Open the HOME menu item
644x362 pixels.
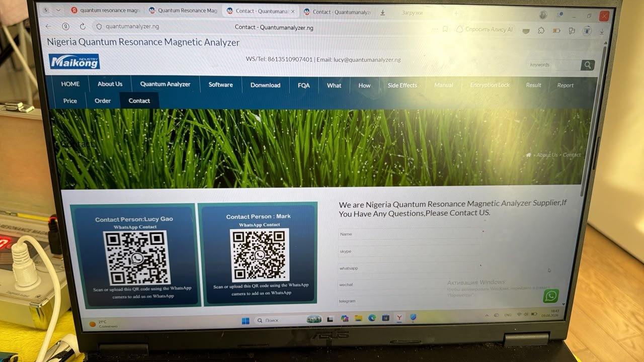(70, 84)
